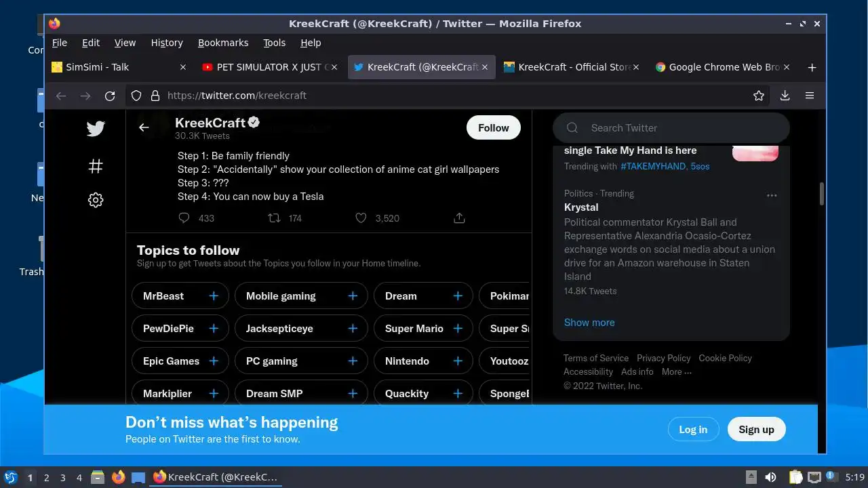The height and width of the screenshot is (488, 868).
Task: Click the Log in button
Action: coord(693,429)
